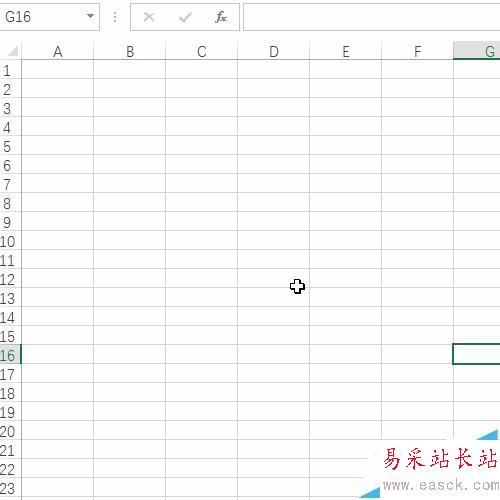Select row 5 header
Viewport: 500px width, 500px height.
tap(10, 146)
